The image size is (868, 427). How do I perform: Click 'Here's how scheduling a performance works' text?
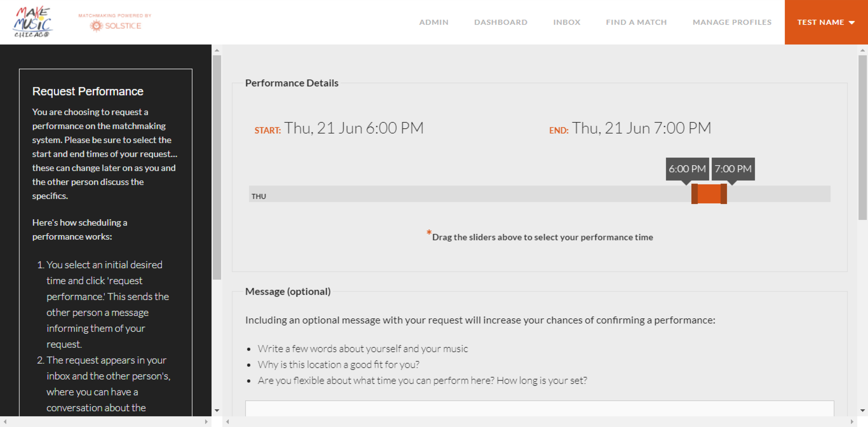[80, 229]
